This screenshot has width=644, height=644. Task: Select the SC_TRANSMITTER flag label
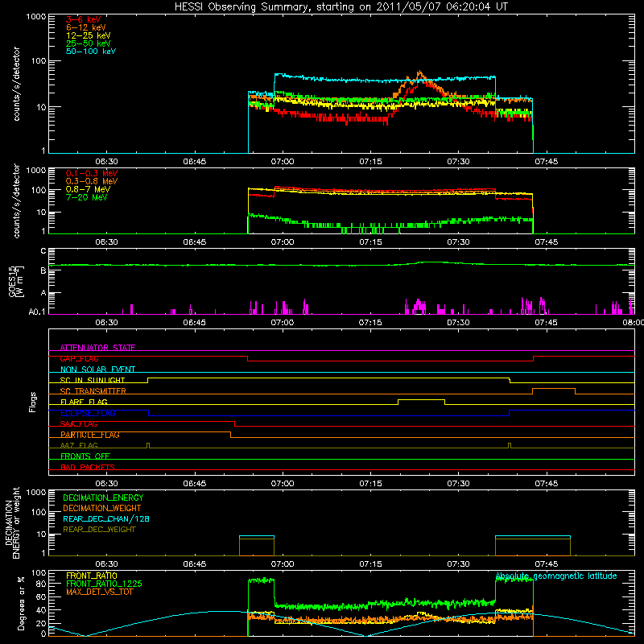[x=93, y=391]
